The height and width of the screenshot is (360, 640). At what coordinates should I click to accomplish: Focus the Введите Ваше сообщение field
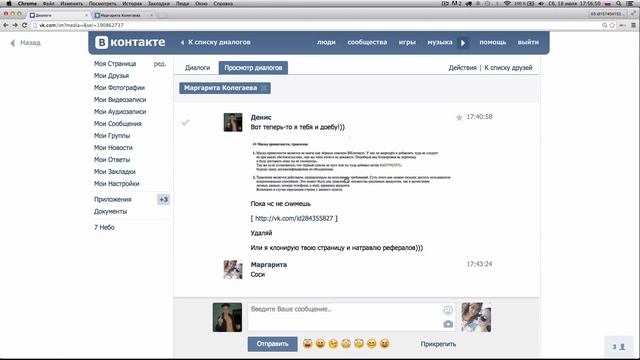pos(352,317)
